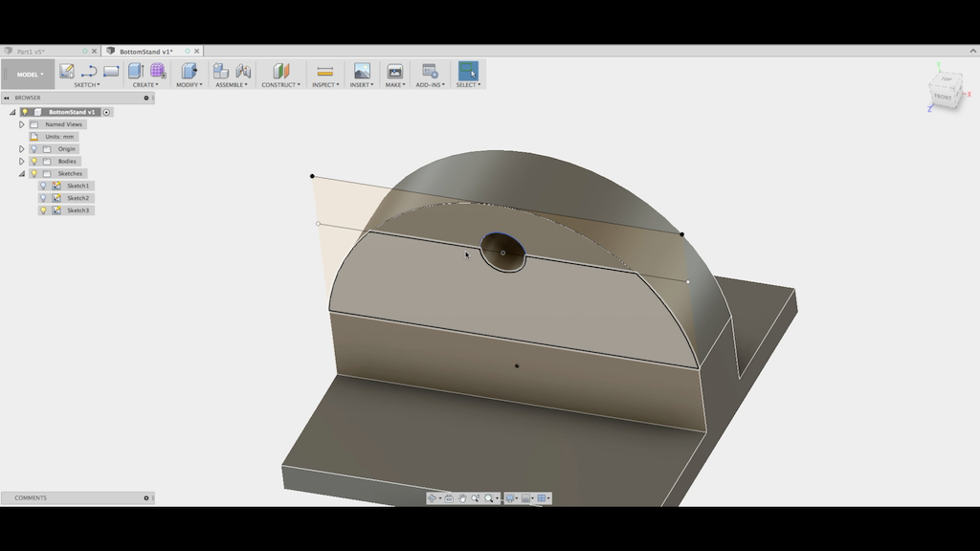Open the SELECT menu
This screenshot has height=551, width=980.
tap(468, 85)
